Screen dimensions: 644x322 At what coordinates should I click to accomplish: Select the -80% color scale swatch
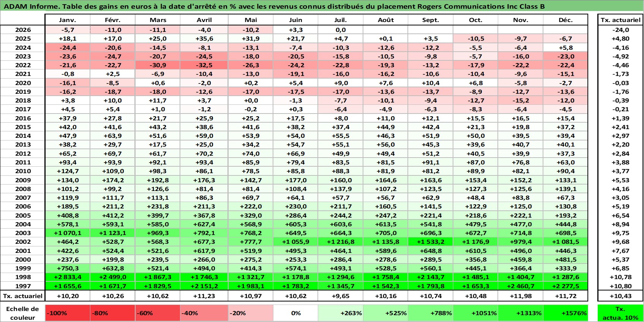point(113,313)
